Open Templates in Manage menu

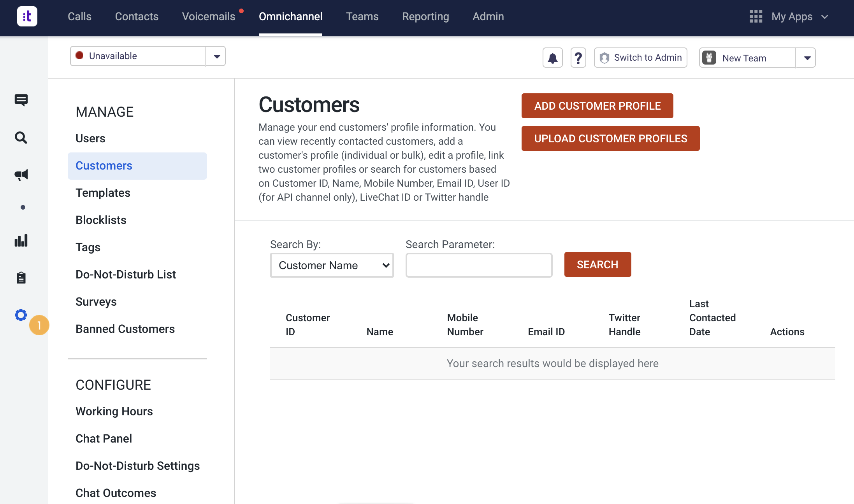pyautogui.click(x=103, y=193)
